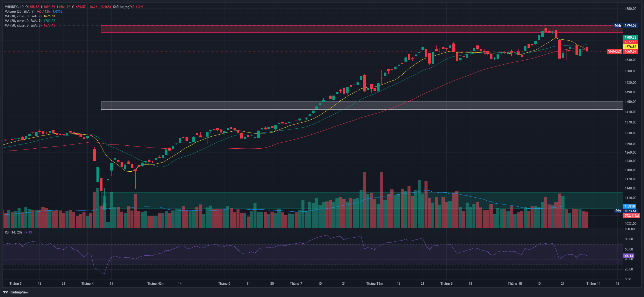Select the Volume (20, SMA, 9) legend
Viewport: 644px width, 297px height.
[19, 11]
